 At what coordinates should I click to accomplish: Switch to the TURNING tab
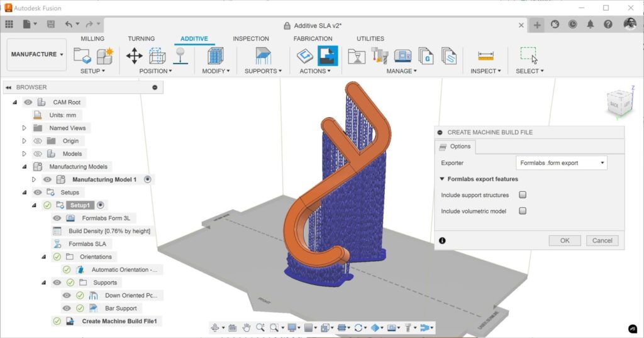click(x=142, y=38)
